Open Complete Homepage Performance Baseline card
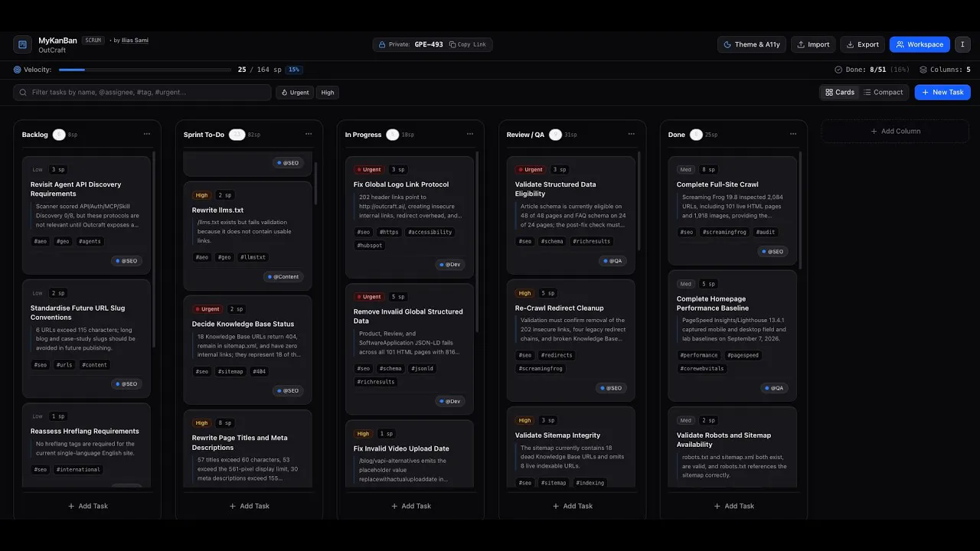 point(733,336)
